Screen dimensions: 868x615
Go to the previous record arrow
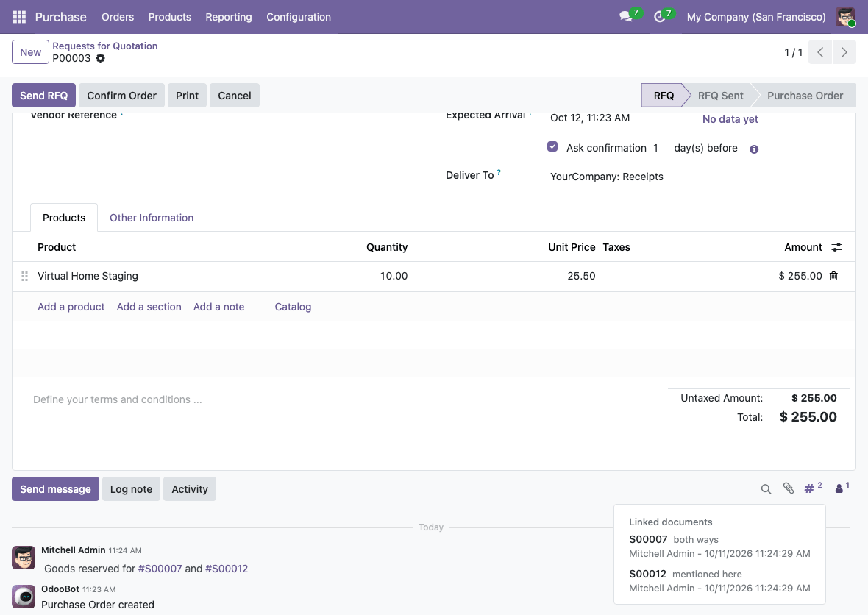(x=820, y=52)
